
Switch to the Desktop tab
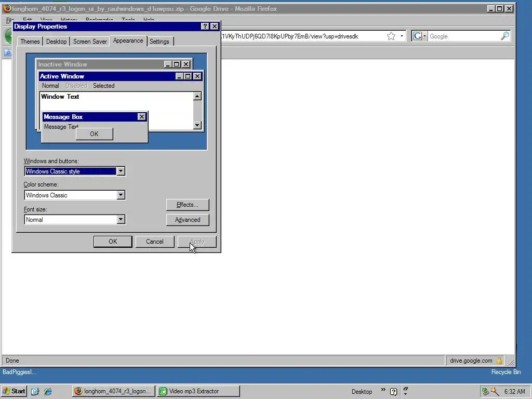56,42
